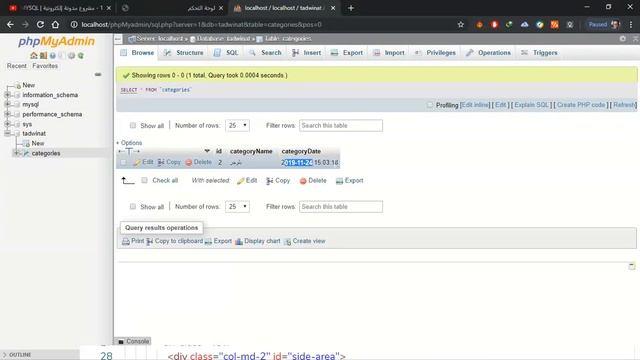Open the column sort dropdown arrow beside id
Viewport: 640px width, 360px height.
point(207,151)
